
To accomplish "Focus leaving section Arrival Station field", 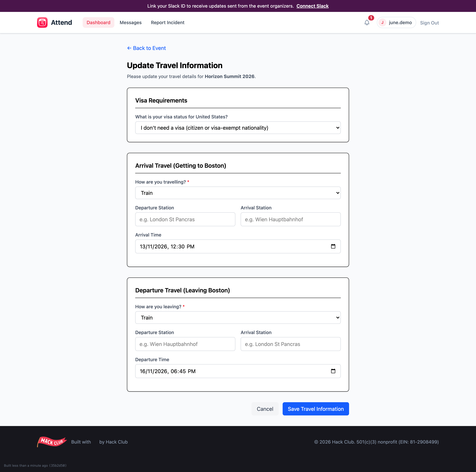I will click(x=291, y=344).
